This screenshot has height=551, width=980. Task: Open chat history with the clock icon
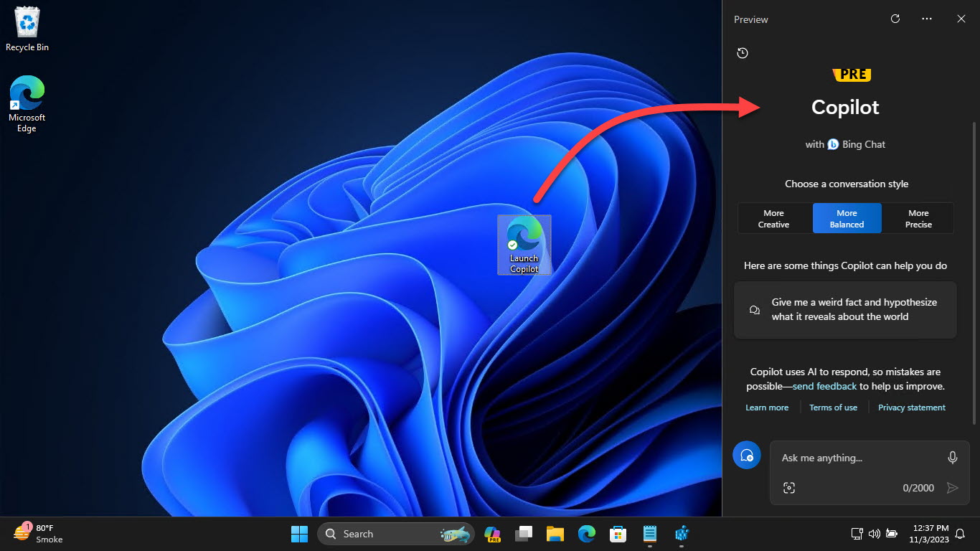click(742, 52)
